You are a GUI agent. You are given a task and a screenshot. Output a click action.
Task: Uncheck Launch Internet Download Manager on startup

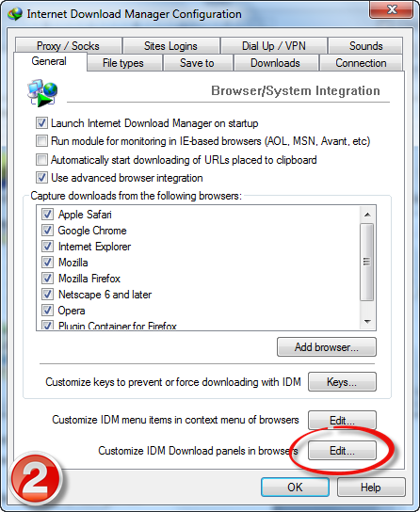(41, 123)
